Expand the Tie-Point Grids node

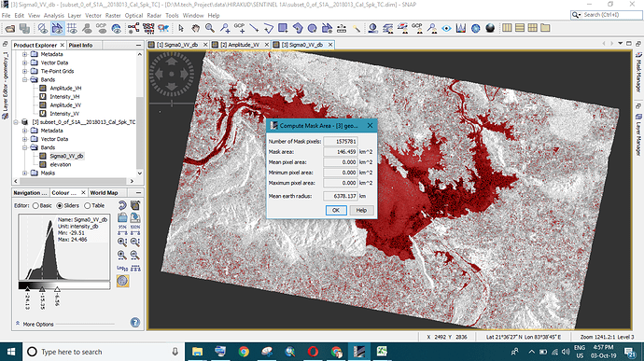(x=24, y=71)
